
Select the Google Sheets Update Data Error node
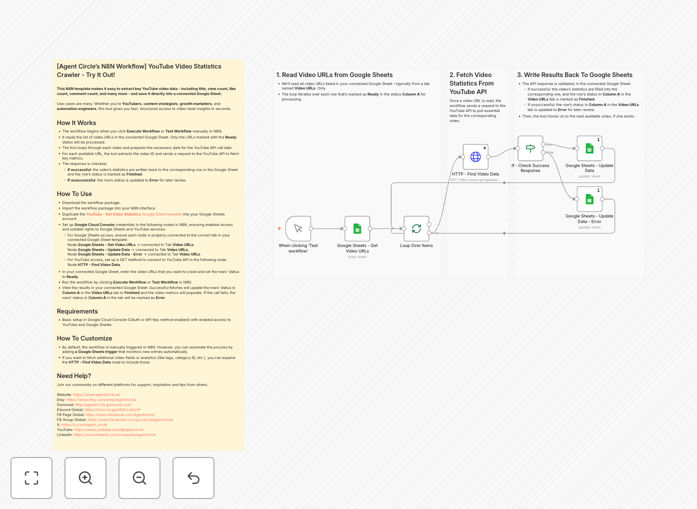tap(589, 199)
